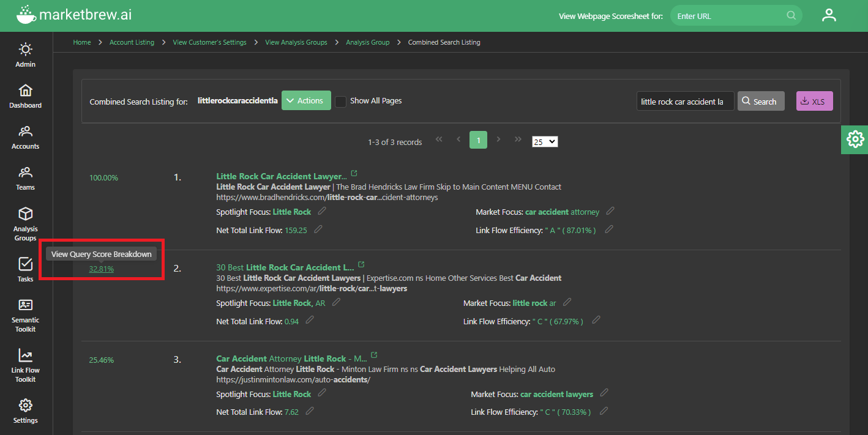Enable the Show All Pages checkbox
The image size is (868, 435).
tap(340, 102)
